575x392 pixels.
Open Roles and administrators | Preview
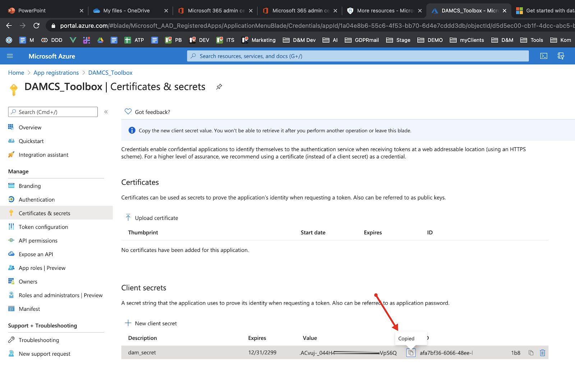(x=61, y=295)
